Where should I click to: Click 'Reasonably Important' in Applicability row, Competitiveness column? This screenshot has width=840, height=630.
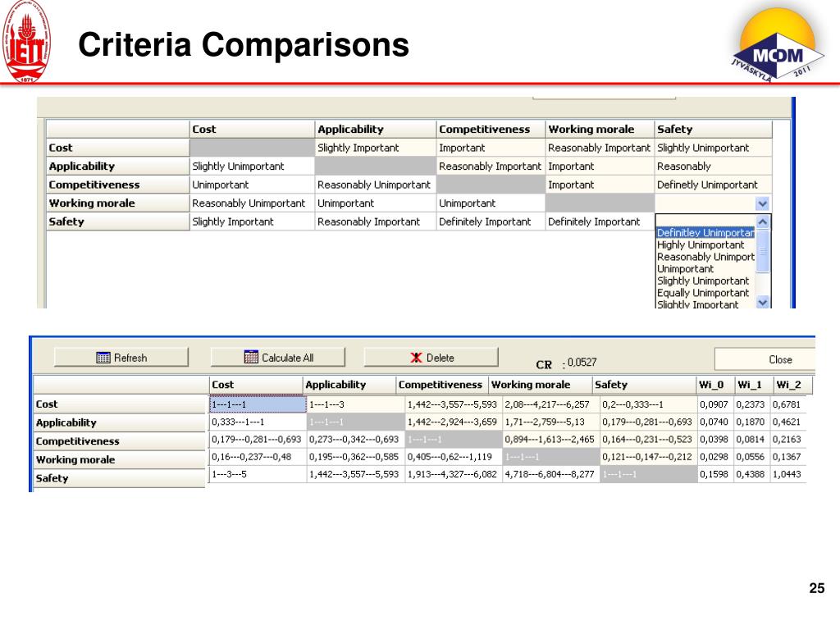pyautogui.click(x=491, y=166)
